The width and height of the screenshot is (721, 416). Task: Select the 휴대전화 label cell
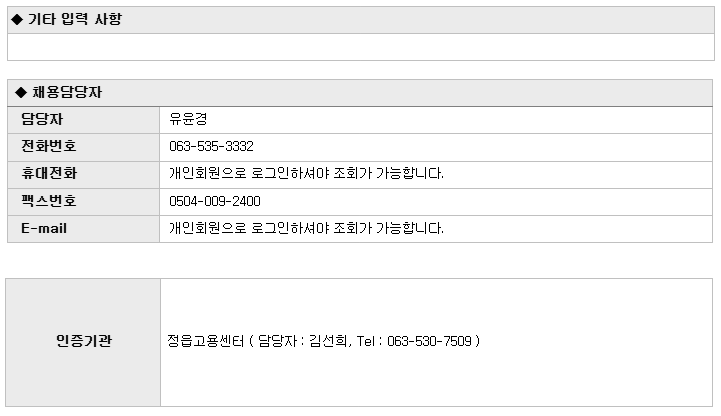(84, 174)
